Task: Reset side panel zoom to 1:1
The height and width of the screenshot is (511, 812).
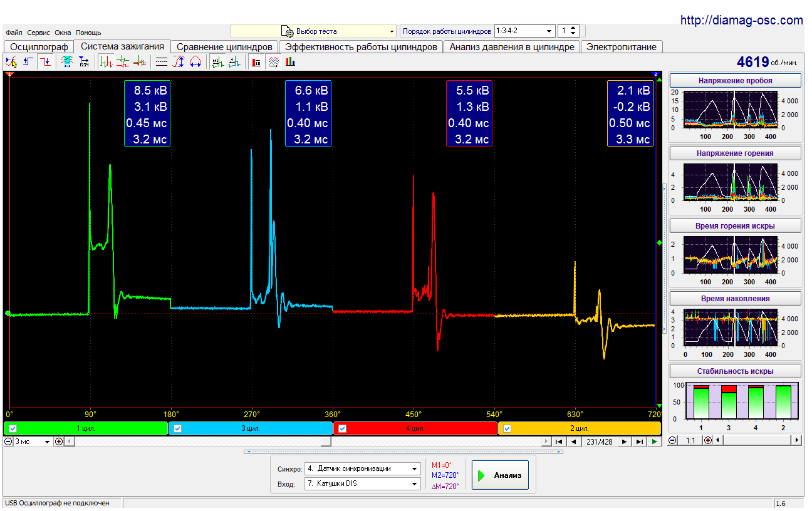Action: 690,440
